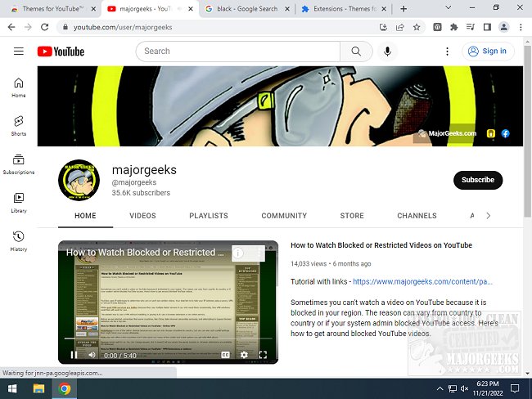Open video settings gear

click(x=244, y=355)
